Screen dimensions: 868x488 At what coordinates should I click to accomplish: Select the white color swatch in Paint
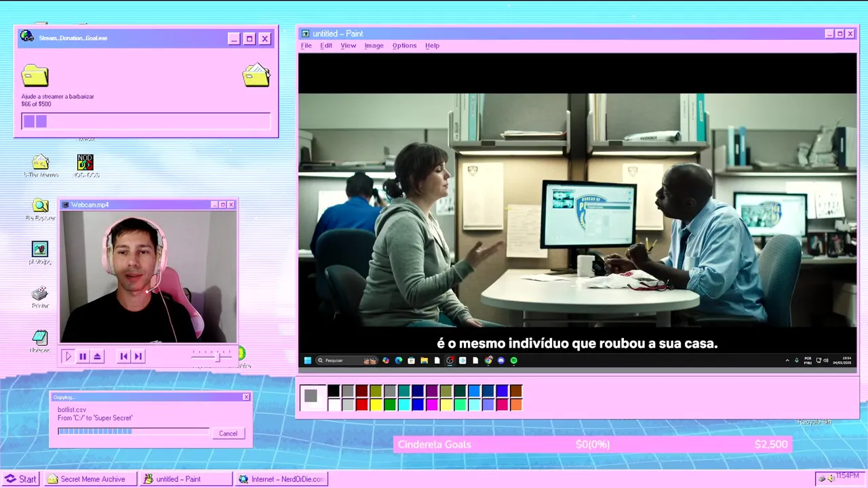coord(334,405)
